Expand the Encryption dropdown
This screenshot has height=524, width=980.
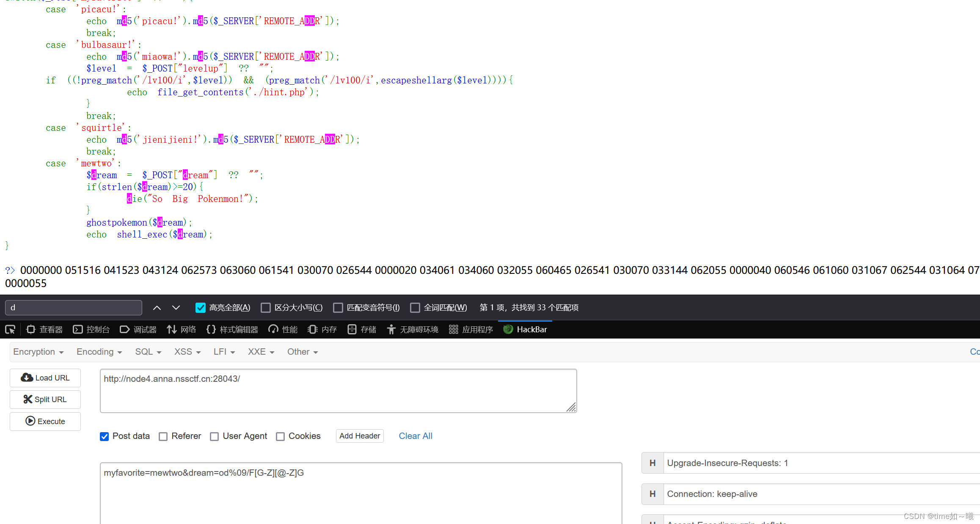coord(38,352)
